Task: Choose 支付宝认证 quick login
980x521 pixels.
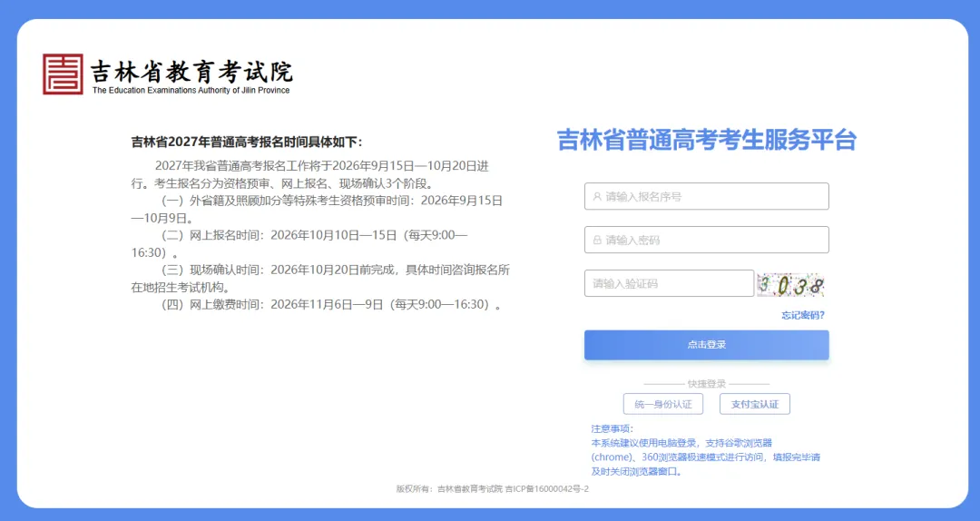Action: click(x=754, y=404)
